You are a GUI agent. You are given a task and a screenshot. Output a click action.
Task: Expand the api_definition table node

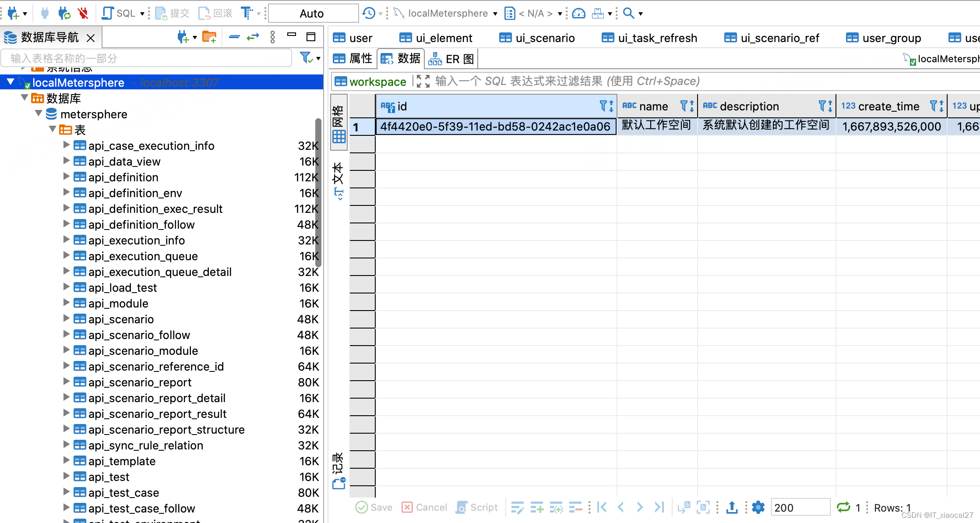click(x=67, y=177)
